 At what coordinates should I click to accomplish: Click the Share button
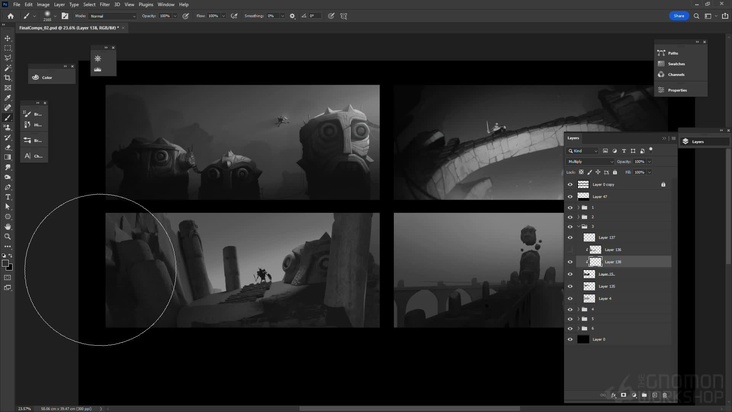click(x=679, y=16)
